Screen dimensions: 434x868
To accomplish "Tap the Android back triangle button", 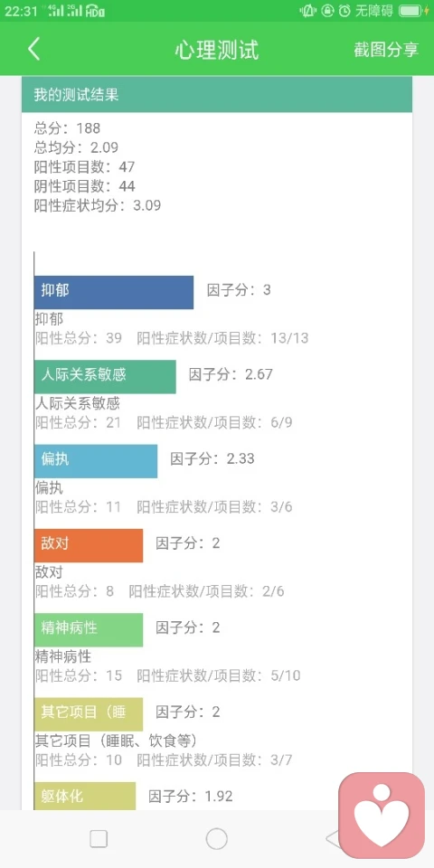I will tap(333, 839).
